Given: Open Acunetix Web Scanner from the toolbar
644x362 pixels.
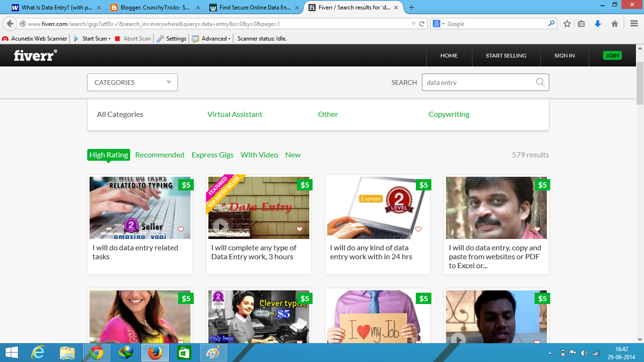Looking at the screenshot, I should pyautogui.click(x=35, y=39).
